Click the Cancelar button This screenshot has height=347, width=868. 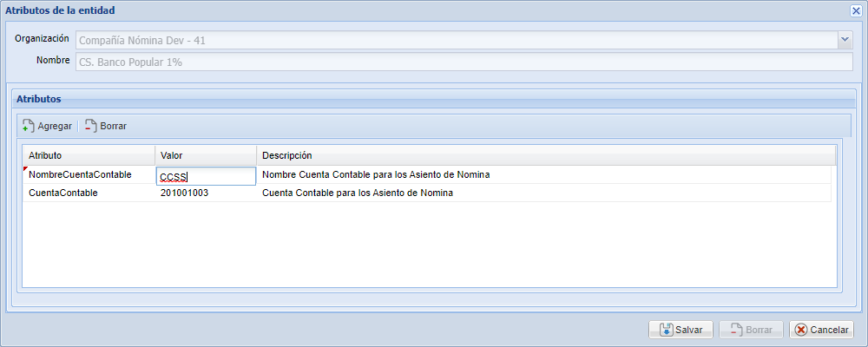tap(821, 330)
